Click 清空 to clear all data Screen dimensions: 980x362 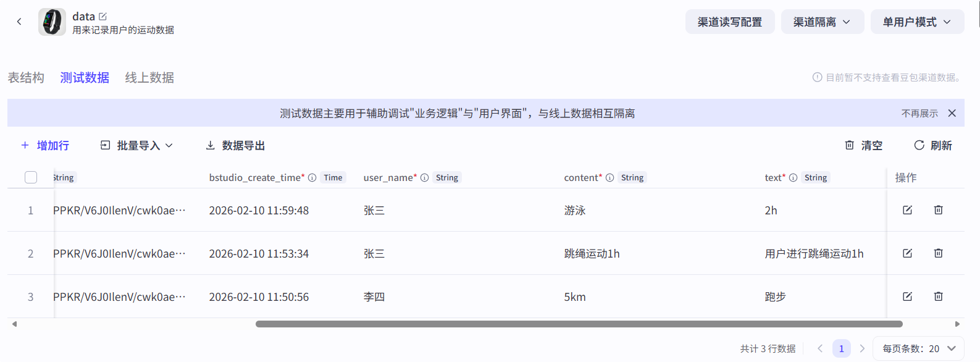tap(863, 145)
